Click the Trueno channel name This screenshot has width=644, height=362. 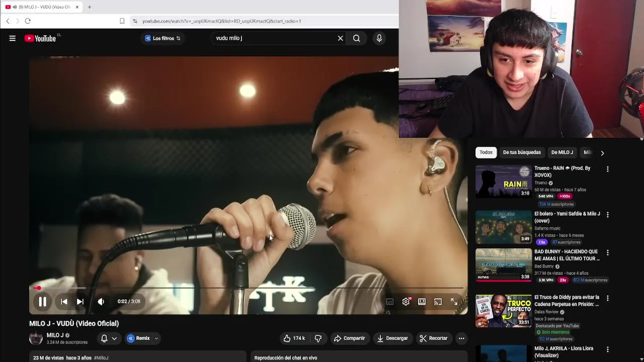[x=541, y=183]
